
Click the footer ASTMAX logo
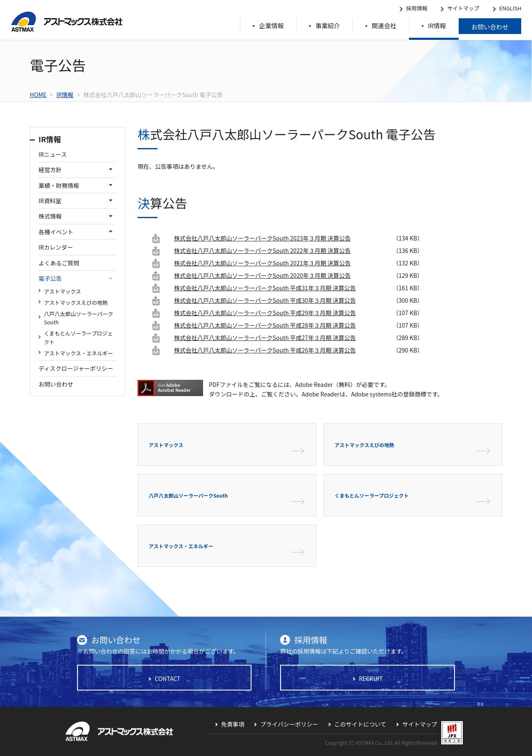click(119, 732)
